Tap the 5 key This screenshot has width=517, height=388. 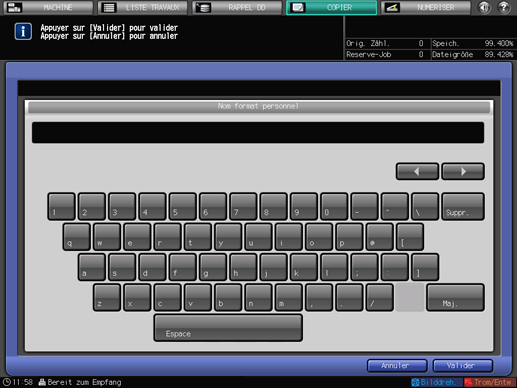(x=183, y=206)
